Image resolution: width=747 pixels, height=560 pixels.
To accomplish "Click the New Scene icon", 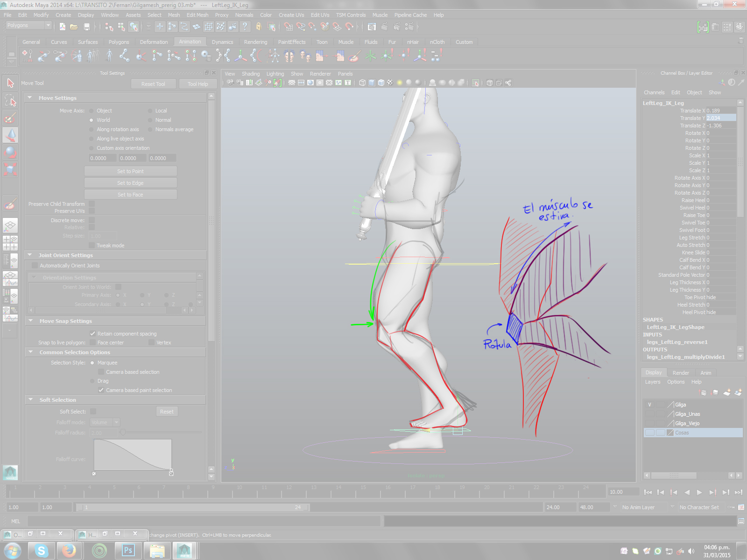I will pyautogui.click(x=63, y=27).
